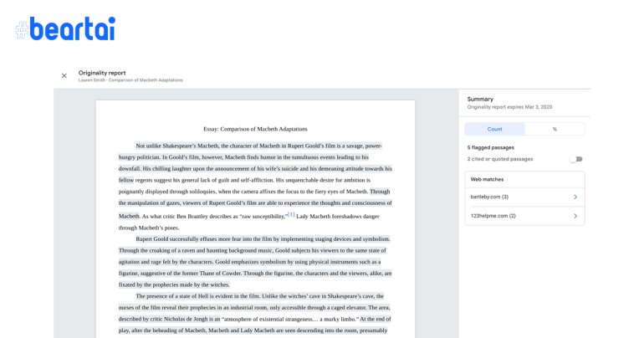Click the '2 cited or quoted passages' label
The width and height of the screenshot is (644, 338).
[x=501, y=158]
